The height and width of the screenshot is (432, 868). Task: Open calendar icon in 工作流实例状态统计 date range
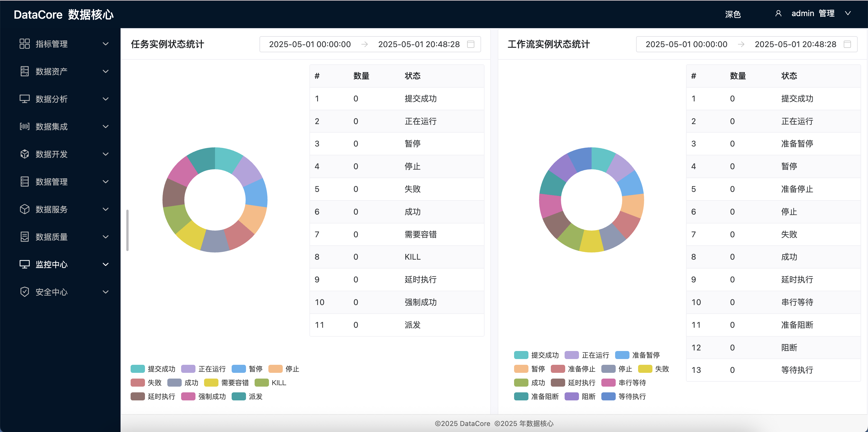[x=847, y=44]
